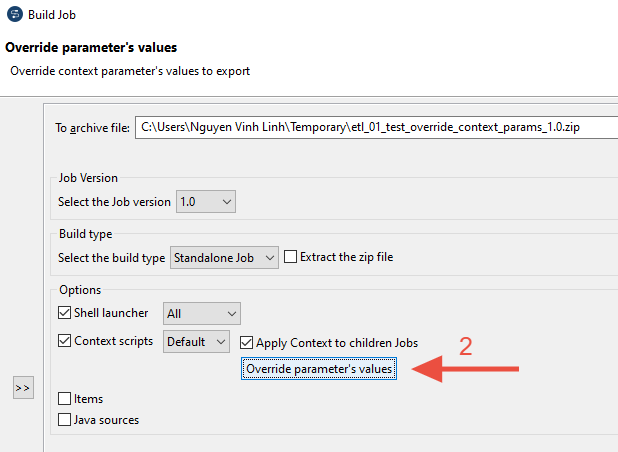Screen dimensions: 618x452
Task: Click the Apply Context to children Jobs label
Action: coord(337,343)
